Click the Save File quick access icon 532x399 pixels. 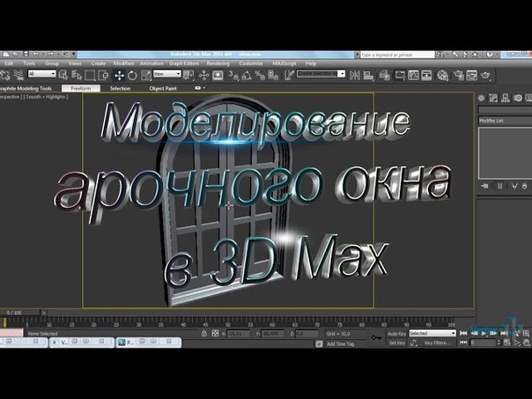26,54
